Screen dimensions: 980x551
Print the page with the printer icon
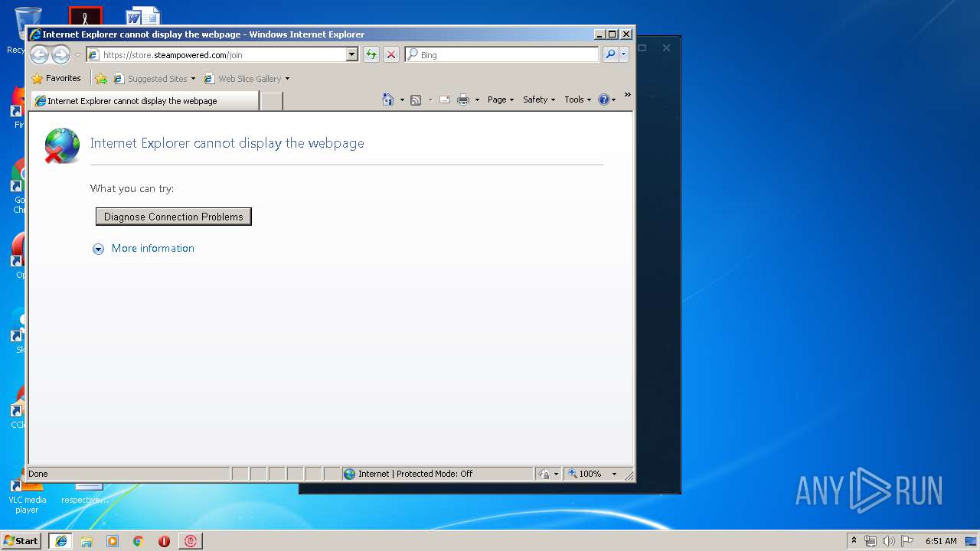463,99
